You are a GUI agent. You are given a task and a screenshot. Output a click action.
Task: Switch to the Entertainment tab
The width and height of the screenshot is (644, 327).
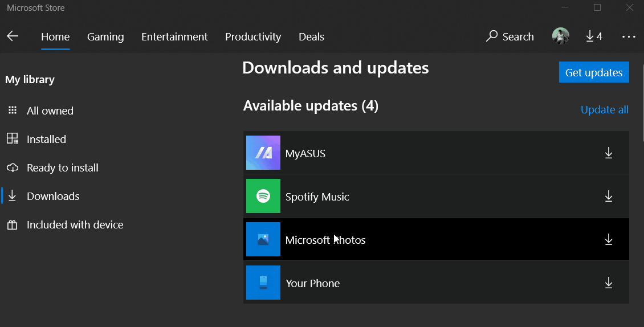pyautogui.click(x=174, y=37)
